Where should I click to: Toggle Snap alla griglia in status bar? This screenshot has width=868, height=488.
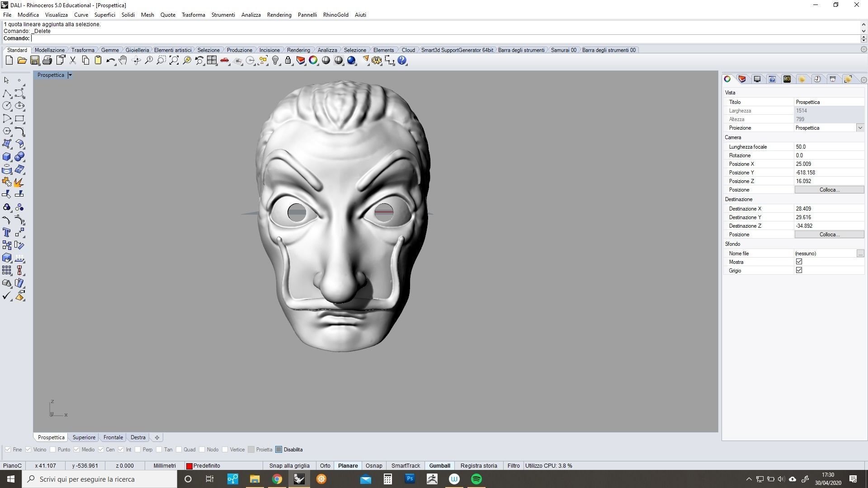tap(289, 466)
